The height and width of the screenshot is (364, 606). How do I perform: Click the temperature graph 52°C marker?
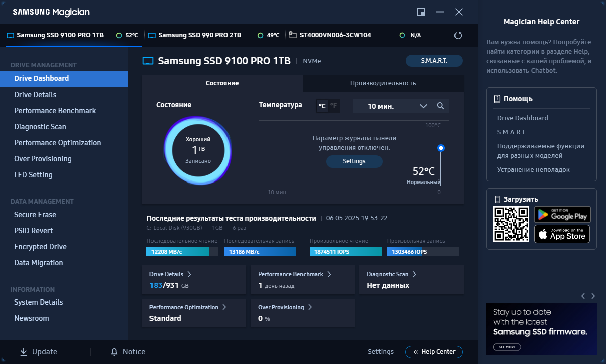tap(441, 148)
